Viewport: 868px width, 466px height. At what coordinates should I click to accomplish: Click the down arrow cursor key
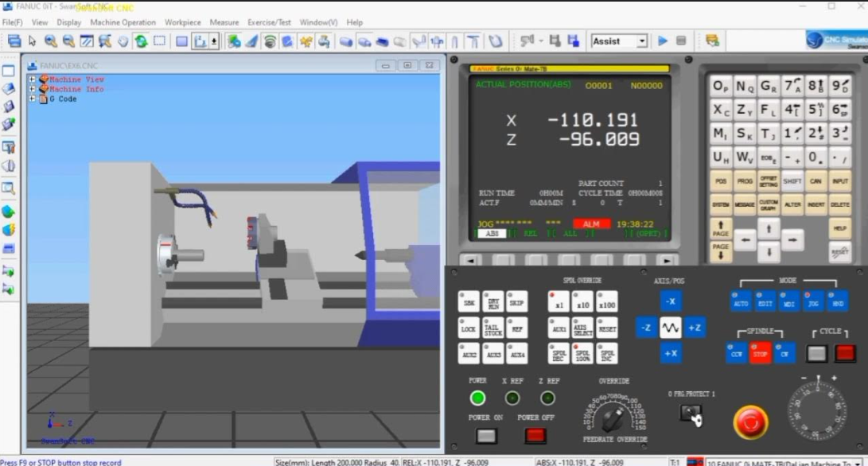769,252
